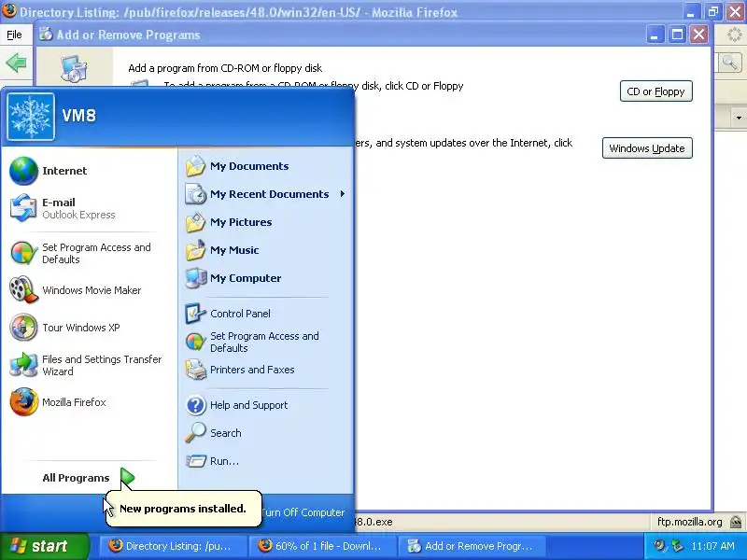
Task: Minimize the Add or Remove Programs window
Action: click(655, 35)
